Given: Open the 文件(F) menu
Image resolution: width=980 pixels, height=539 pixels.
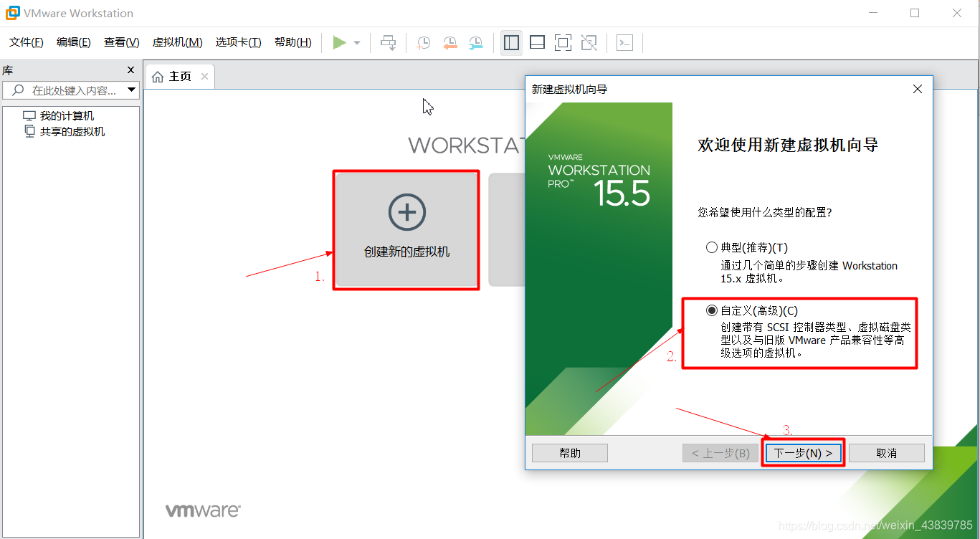Looking at the screenshot, I should tap(27, 42).
